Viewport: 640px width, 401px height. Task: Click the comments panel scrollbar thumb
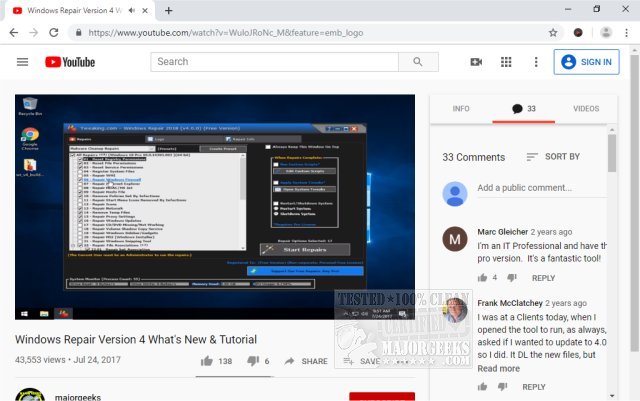pyautogui.click(x=611, y=153)
